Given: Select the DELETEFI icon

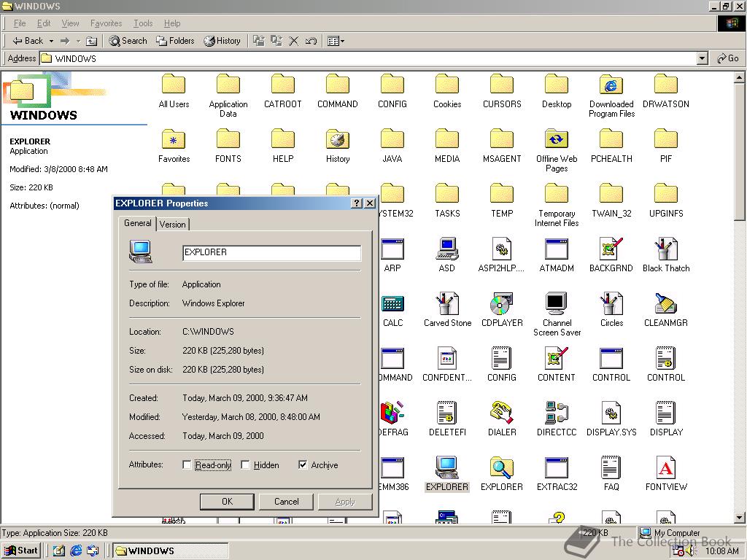Looking at the screenshot, I should [x=447, y=413].
